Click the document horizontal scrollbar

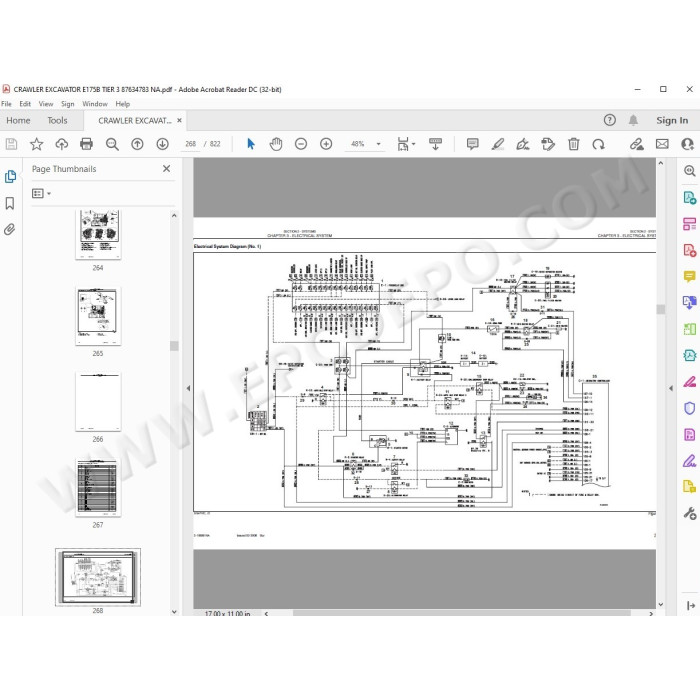pos(461,613)
